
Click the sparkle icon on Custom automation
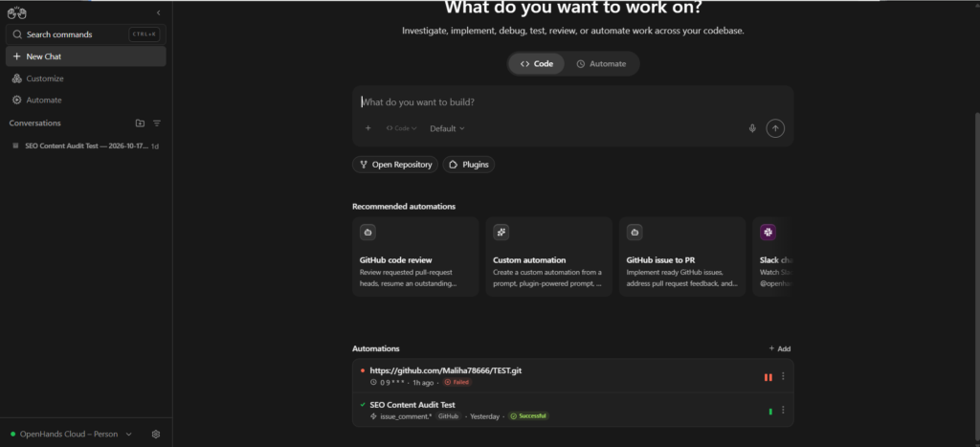click(501, 233)
